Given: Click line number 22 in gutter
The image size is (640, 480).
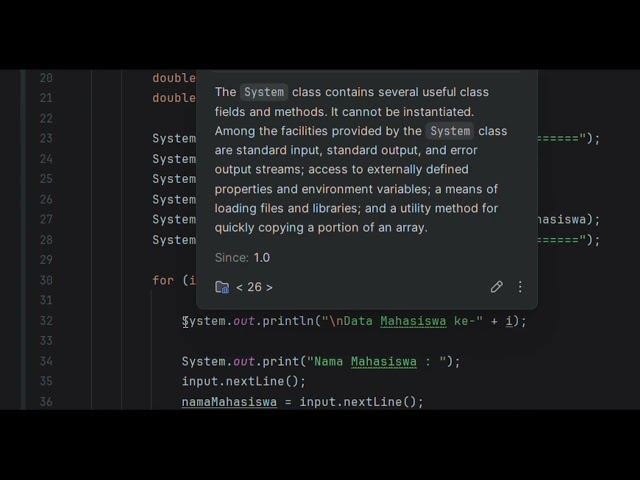Looking at the screenshot, I should pos(46,119).
